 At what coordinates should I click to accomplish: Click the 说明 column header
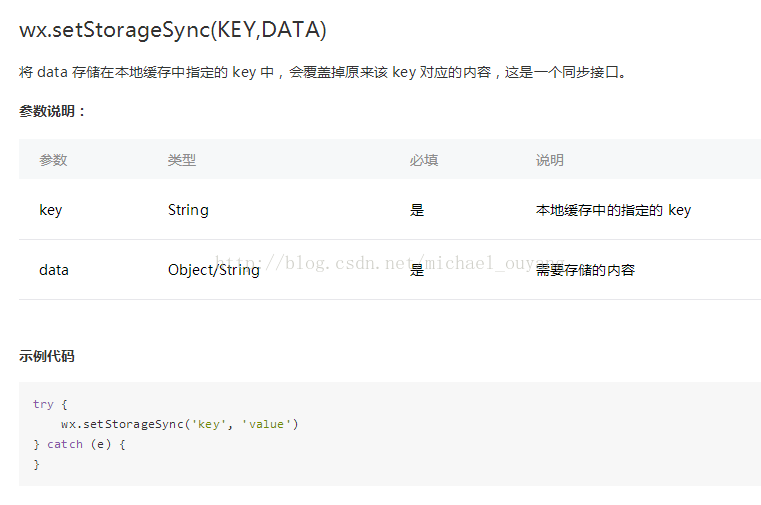point(550,160)
